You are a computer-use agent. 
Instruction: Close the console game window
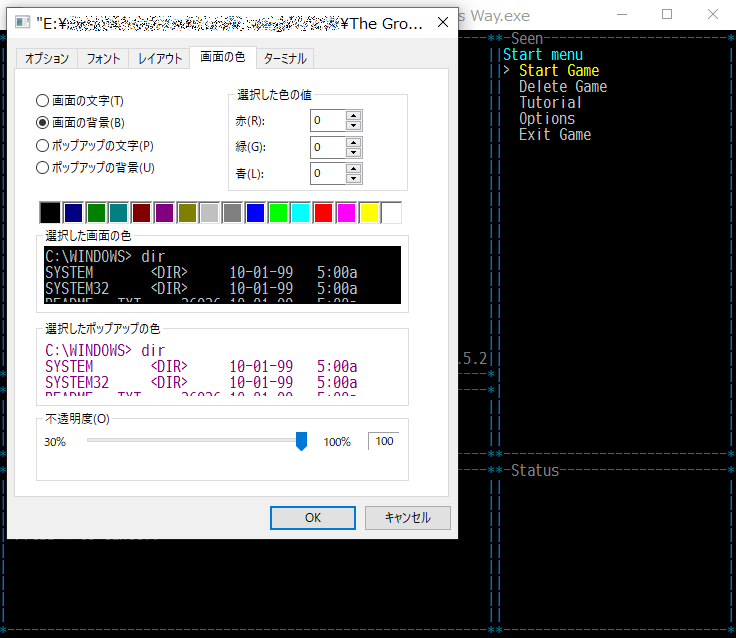pos(713,15)
